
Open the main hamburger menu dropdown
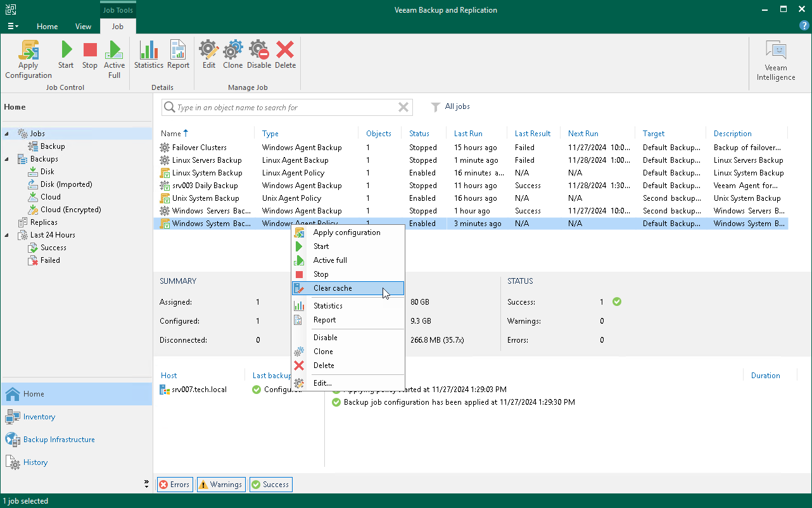pos(12,27)
